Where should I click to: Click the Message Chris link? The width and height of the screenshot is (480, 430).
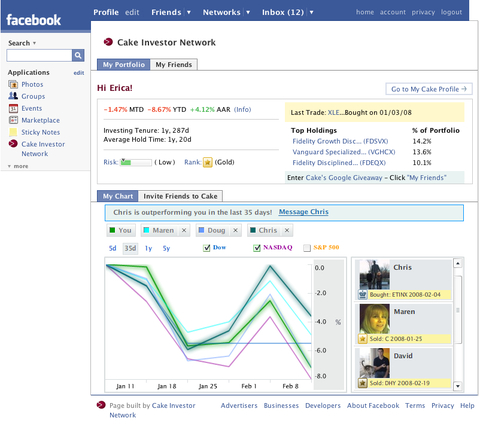pyautogui.click(x=304, y=212)
